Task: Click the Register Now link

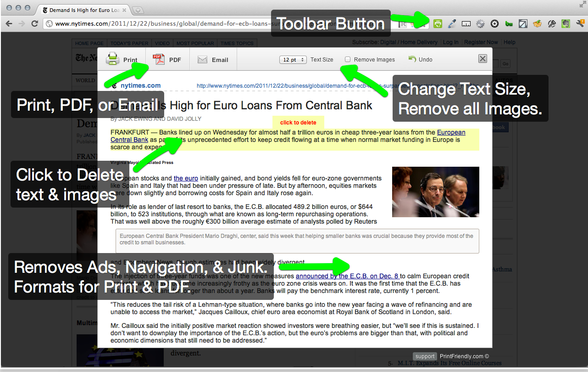Action: point(481,42)
